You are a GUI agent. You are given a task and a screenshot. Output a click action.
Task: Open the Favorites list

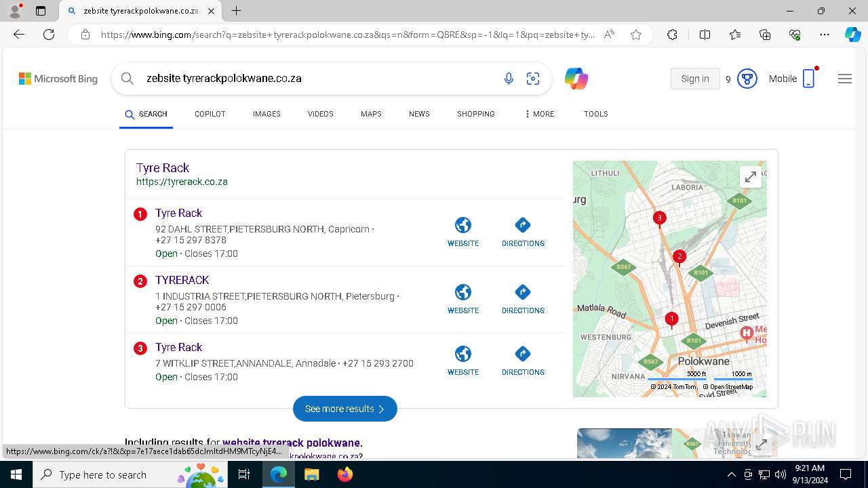pyautogui.click(x=735, y=35)
